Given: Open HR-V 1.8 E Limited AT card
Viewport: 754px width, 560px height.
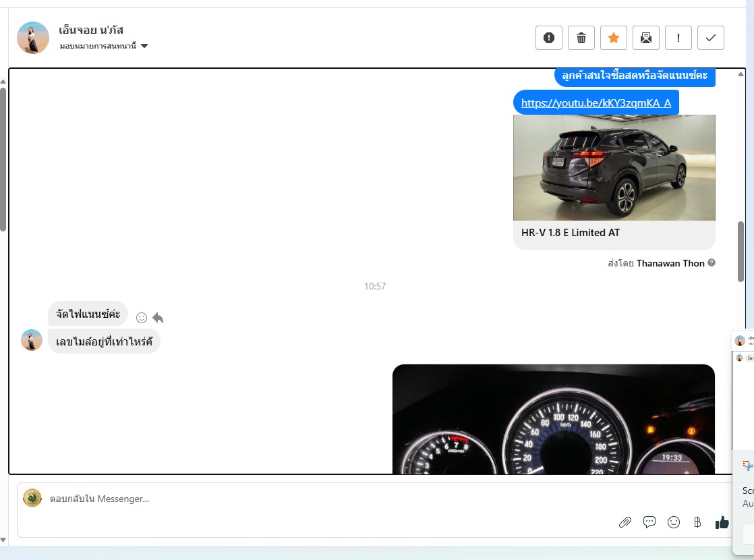Looking at the screenshot, I should (x=571, y=233).
